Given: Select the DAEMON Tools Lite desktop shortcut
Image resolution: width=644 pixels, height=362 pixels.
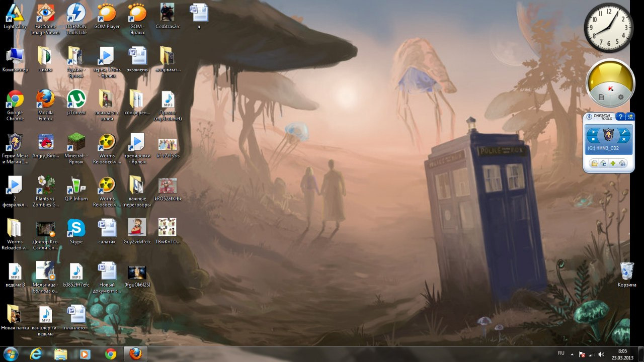Looking at the screenshot, I should [76, 19].
